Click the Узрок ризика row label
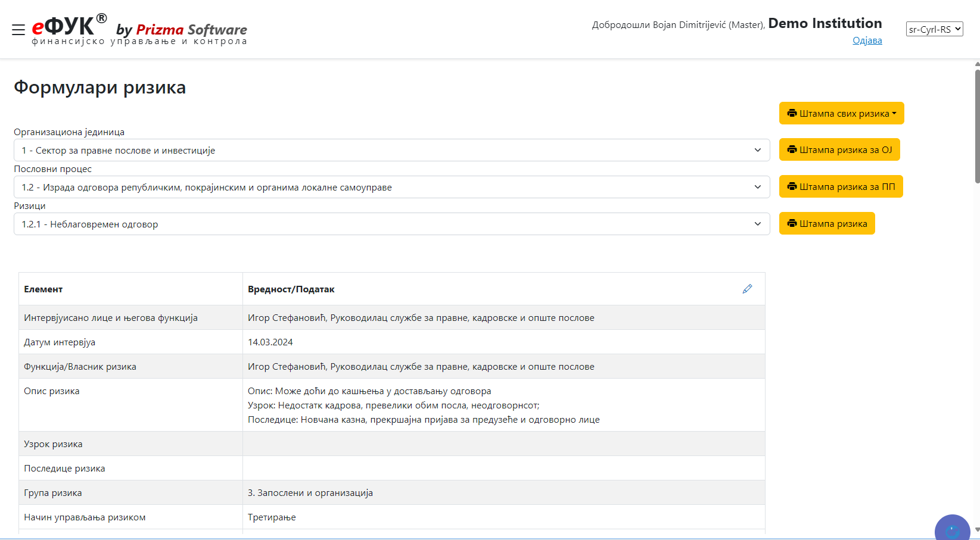The height and width of the screenshot is (540, 980). coord(53,444)
